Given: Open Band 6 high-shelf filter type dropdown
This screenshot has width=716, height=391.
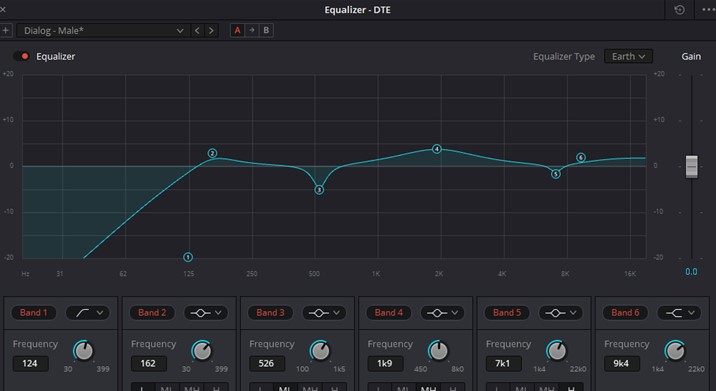Looking at the screenshot, I should [679, 312].
